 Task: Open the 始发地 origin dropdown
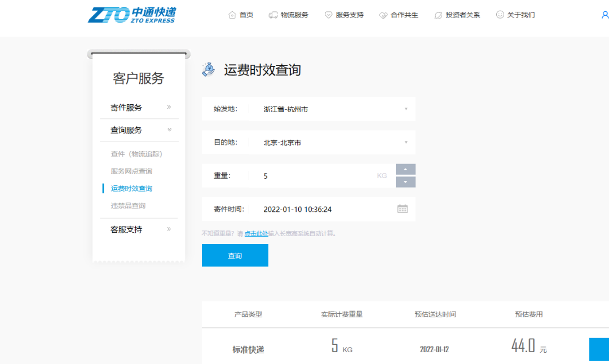pyautogui.click(x=405, y=109)
